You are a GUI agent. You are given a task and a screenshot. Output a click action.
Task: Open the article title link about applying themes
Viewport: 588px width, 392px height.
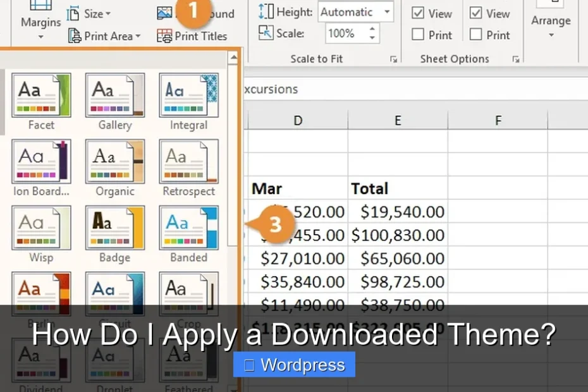[x=293, y=334]
